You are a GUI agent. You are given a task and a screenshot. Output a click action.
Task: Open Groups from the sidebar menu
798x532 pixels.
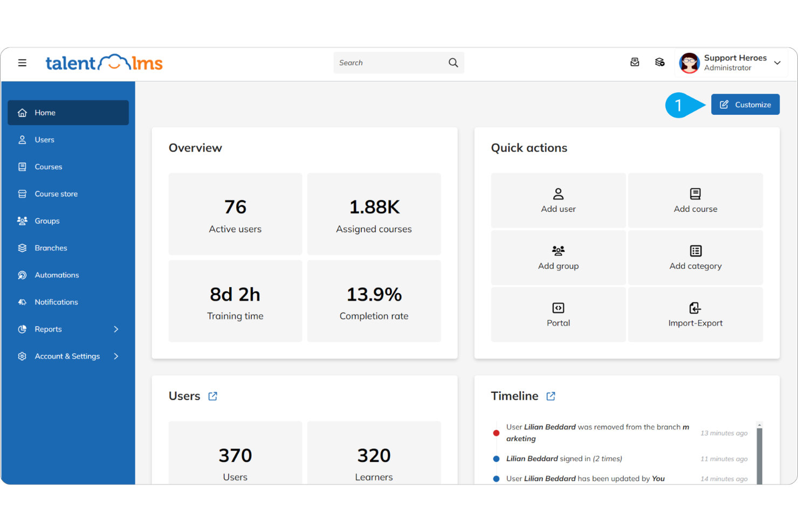pos(22,220)
